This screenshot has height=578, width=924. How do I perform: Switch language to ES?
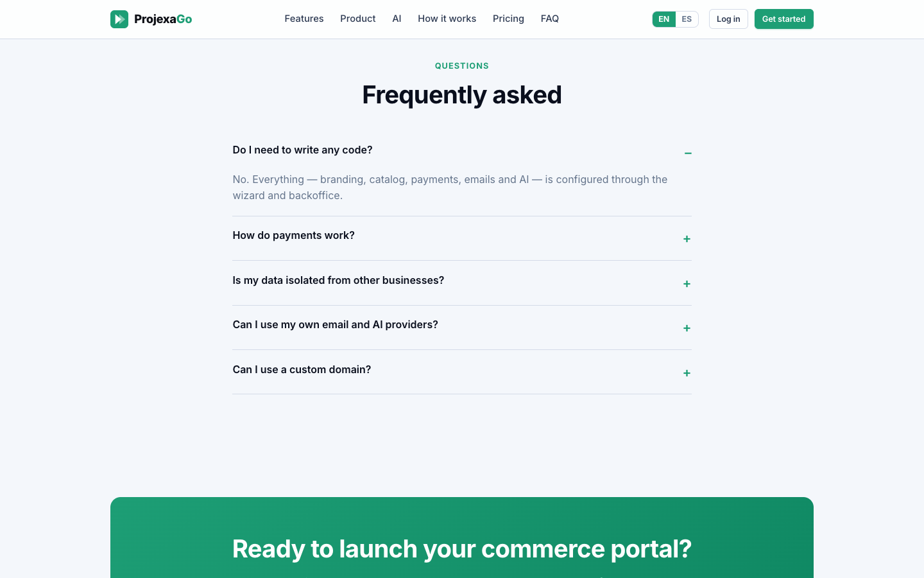687,19
